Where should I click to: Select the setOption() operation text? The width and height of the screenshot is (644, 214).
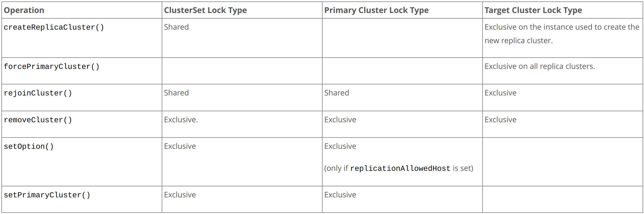[28, 147]
